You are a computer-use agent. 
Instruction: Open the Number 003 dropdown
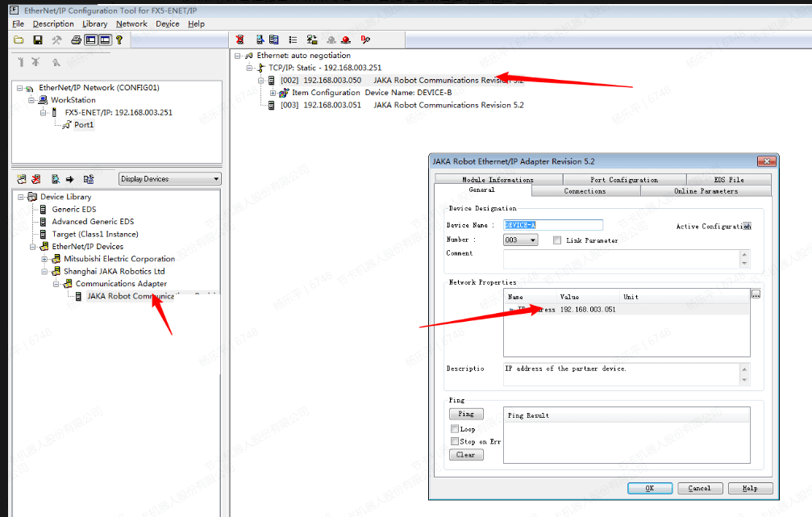tap(521, 240)
